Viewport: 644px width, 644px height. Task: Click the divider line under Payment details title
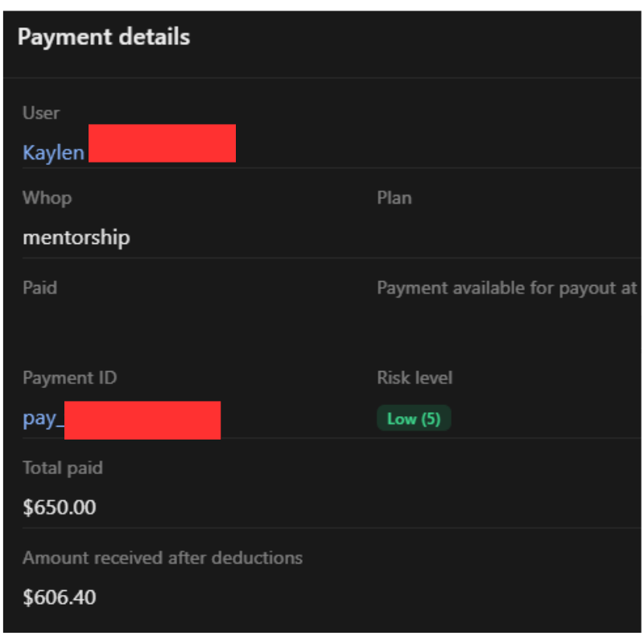(322, 78)
